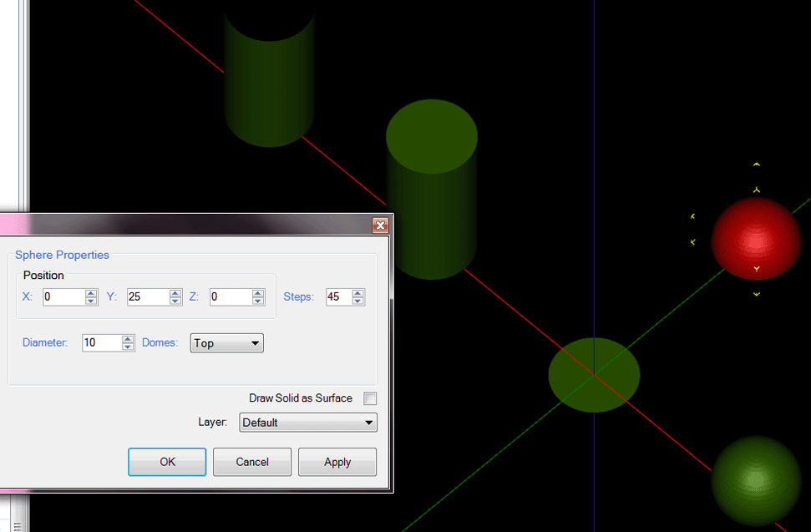Viewport: 811px width, 532px height.
Task: Select the green cylinder with lit top
Action: click(432, 190)
